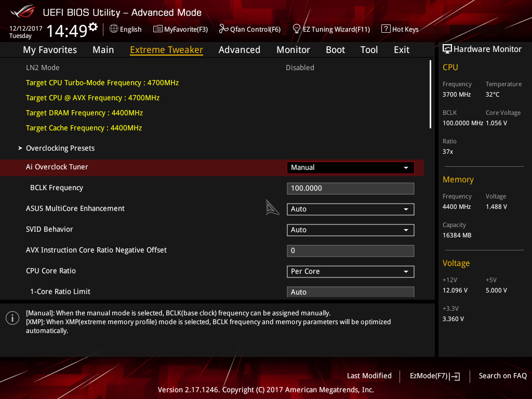Open MyFavorite(F3) text button
The width and height of the screenshot is (532, 399).
coord(186,29)
